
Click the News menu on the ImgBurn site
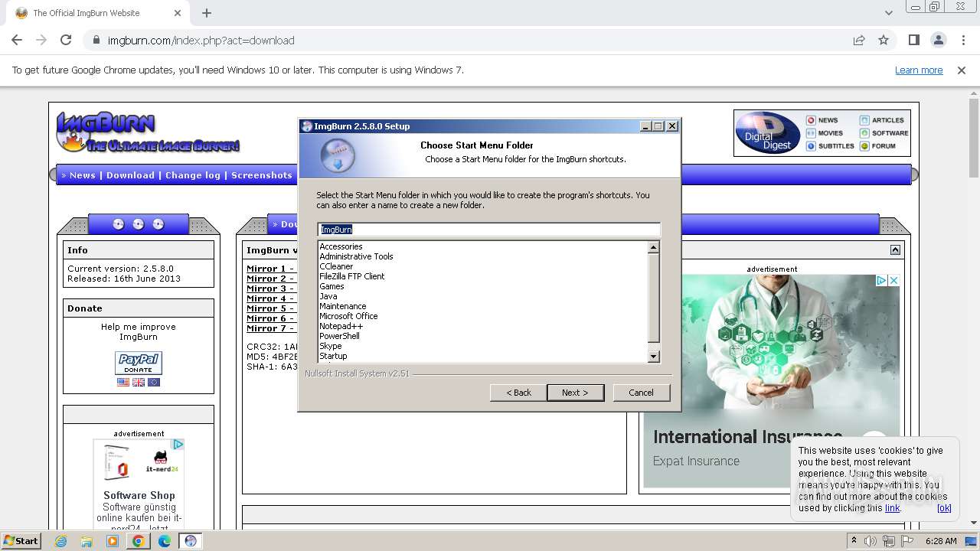(83, 175)
